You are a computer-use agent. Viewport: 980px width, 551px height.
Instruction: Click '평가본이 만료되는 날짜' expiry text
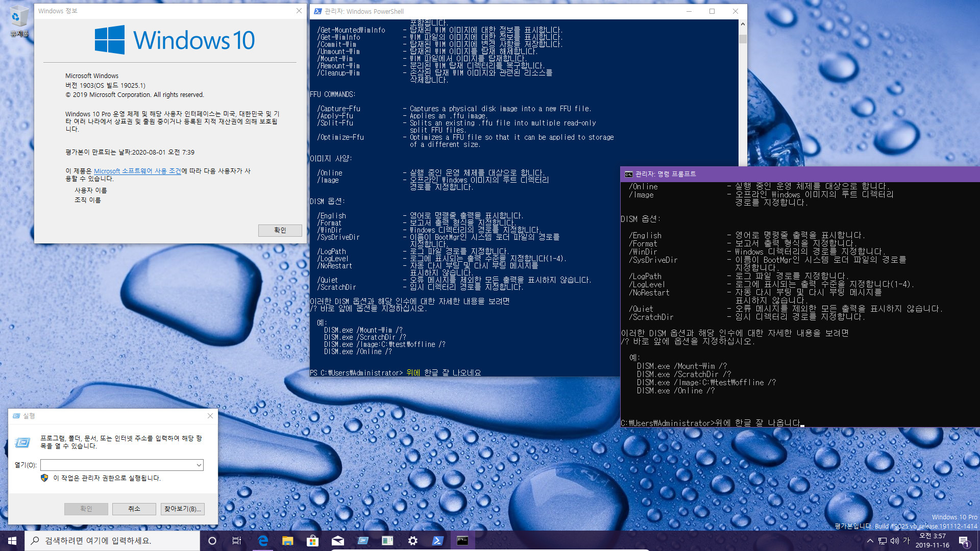click(130, 152)
